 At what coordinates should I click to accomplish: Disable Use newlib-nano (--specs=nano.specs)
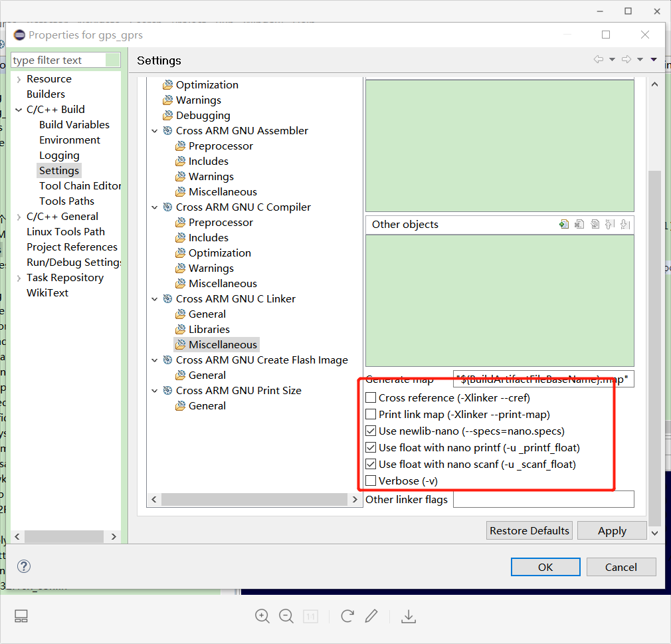point(371,431)
